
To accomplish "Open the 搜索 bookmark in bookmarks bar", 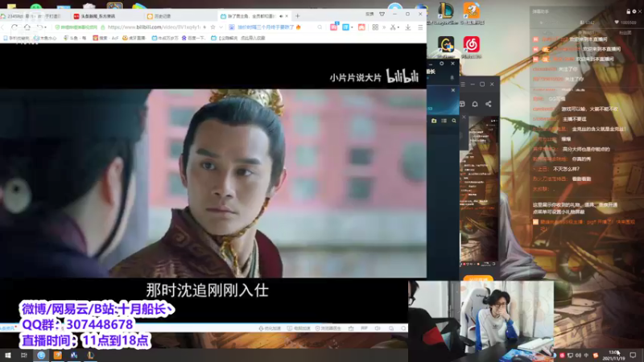I will pyautogui.click(x=105, y=38).
